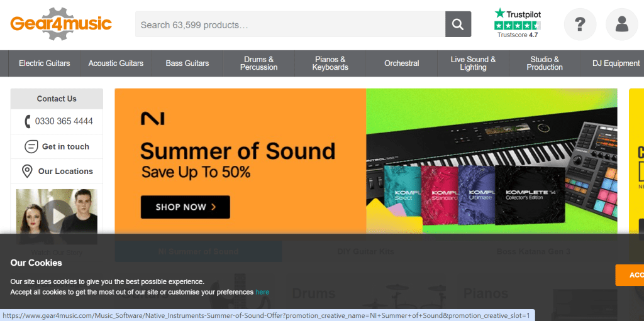The image size is (644, 321).
Task: Click the Get in touch chat icon
Action: [31, 146]
